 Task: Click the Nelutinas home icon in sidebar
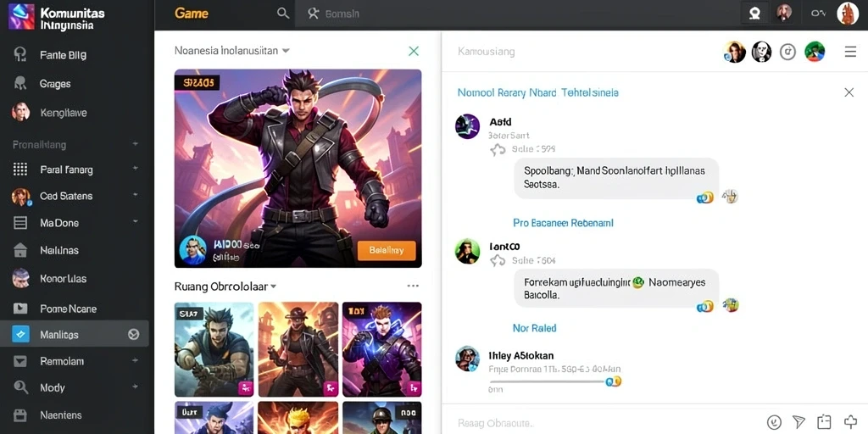point(20,250)
